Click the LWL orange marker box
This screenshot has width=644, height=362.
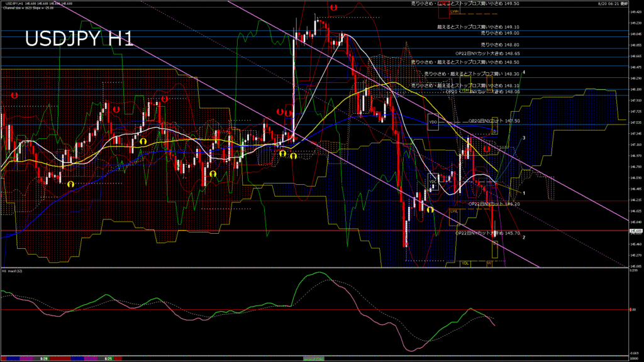click(454, 212)
